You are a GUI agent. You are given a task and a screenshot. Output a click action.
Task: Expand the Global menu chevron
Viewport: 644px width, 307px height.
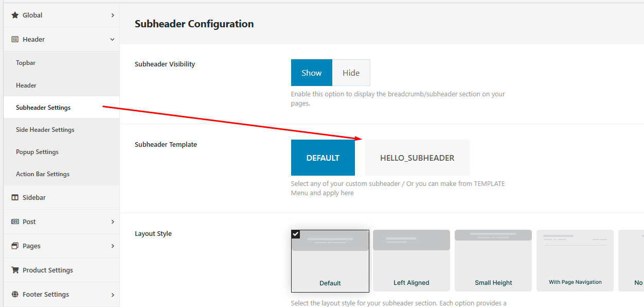pyautogui.click(x=112, y=15)
